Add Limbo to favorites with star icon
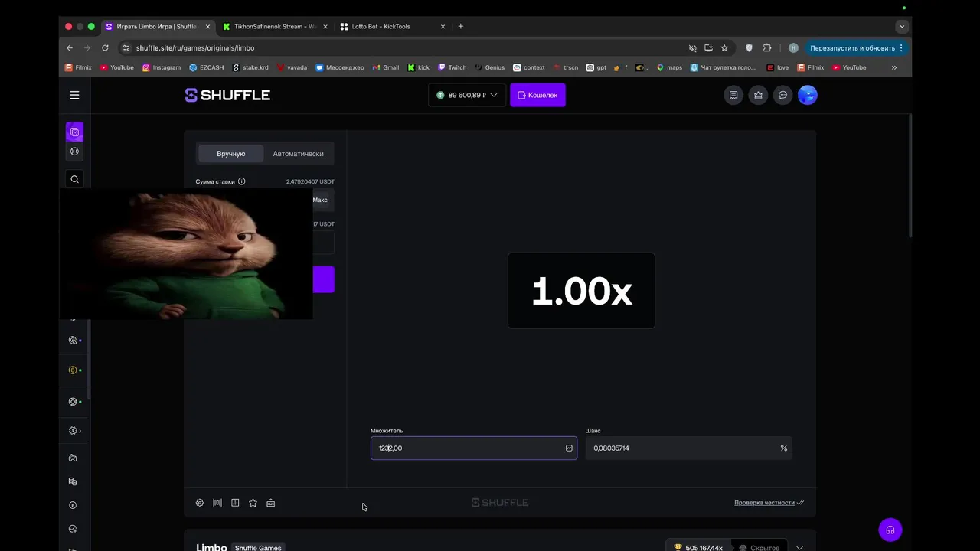 coord(253,503)
